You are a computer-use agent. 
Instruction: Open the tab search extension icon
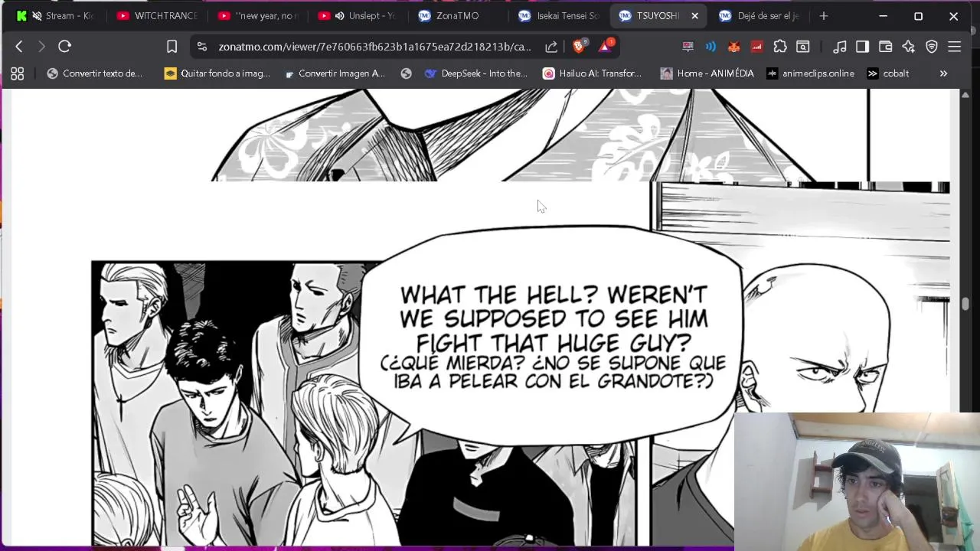pyautogui.click(x=803, y=47)
